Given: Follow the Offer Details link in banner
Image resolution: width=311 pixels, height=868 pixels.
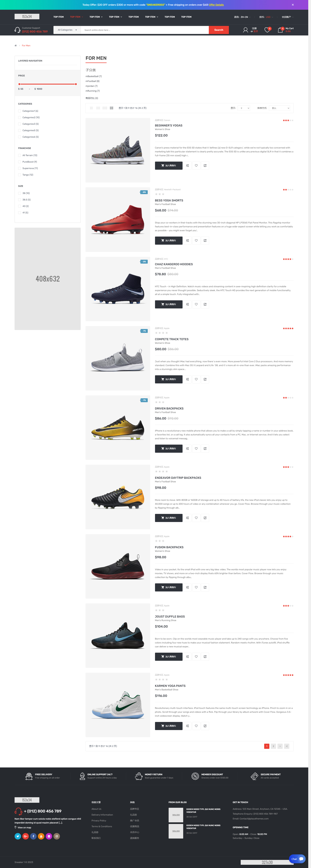Looking at the screenshot, I should pyautogui.click(x=216, y=5).
